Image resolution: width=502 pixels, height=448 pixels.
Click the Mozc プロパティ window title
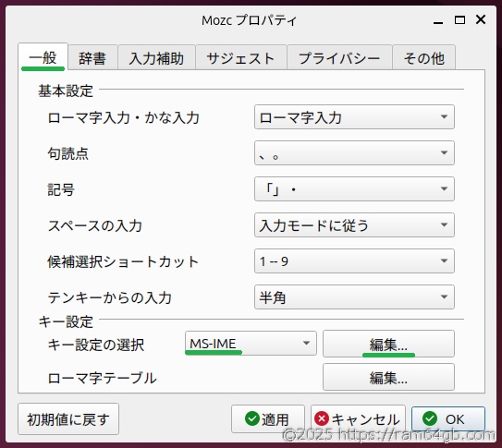[x=249, y=21]
